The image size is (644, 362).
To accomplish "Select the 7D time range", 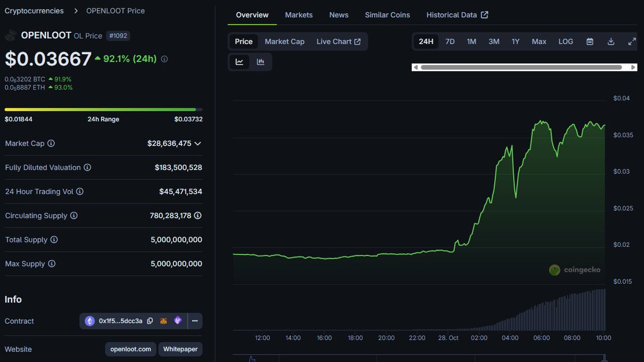I will point(450,41).
